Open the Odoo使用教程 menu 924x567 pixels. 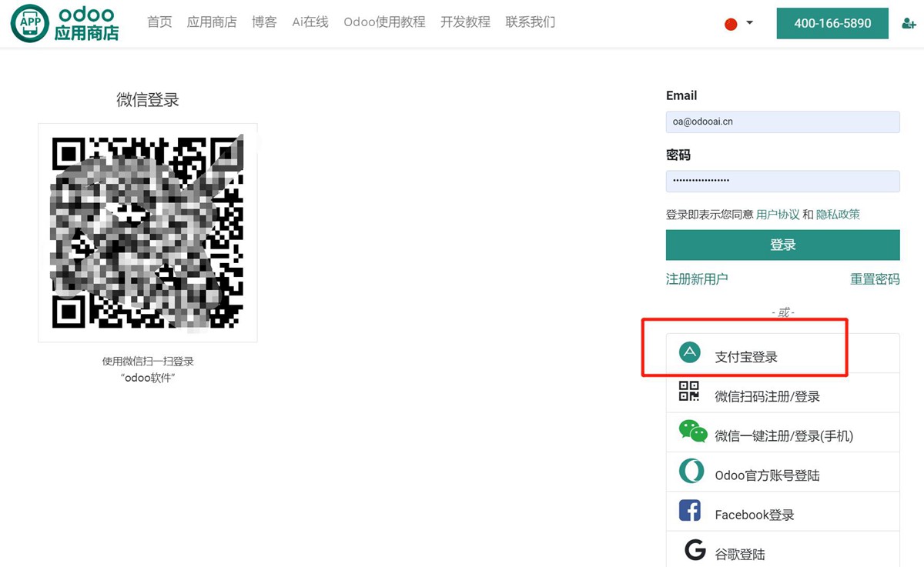[x=384, y=22]
